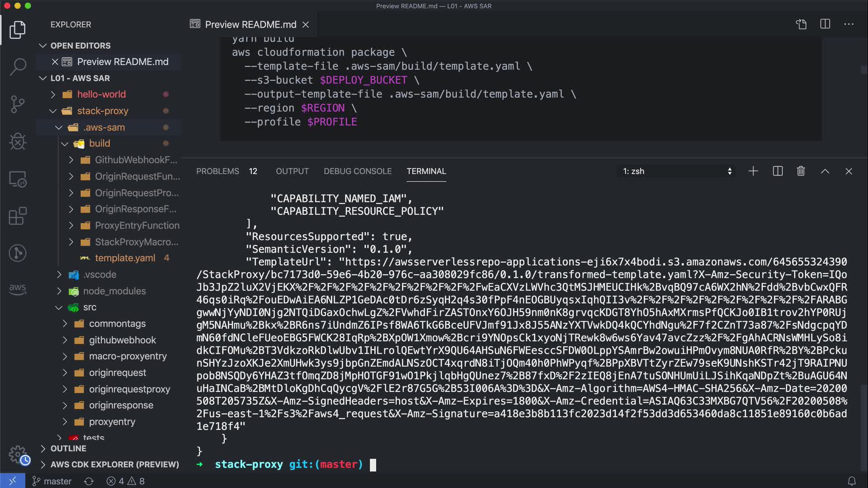Open template.yaml in the file tree
The width and height of the screenshot is (868, 488).
[x=125, y=258]
